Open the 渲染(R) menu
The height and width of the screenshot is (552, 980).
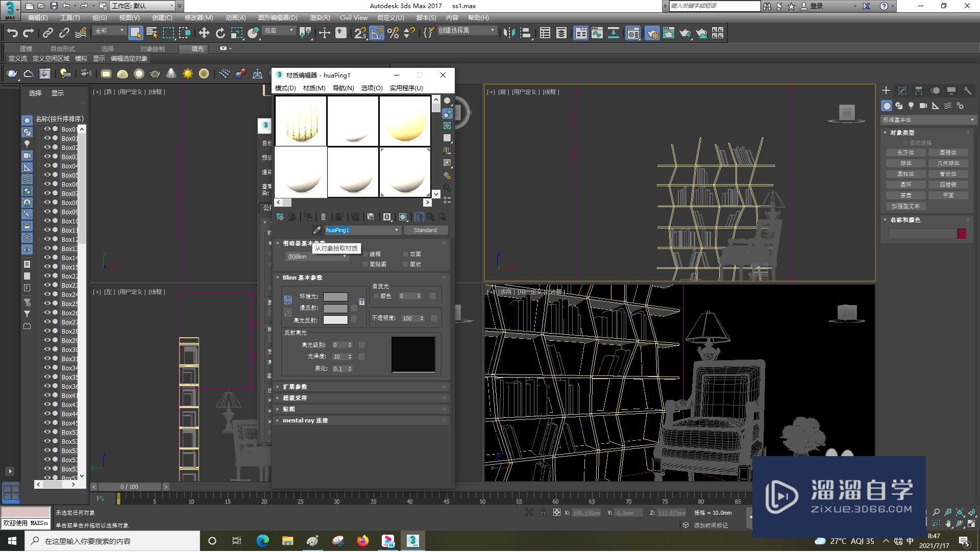point(320,18)
